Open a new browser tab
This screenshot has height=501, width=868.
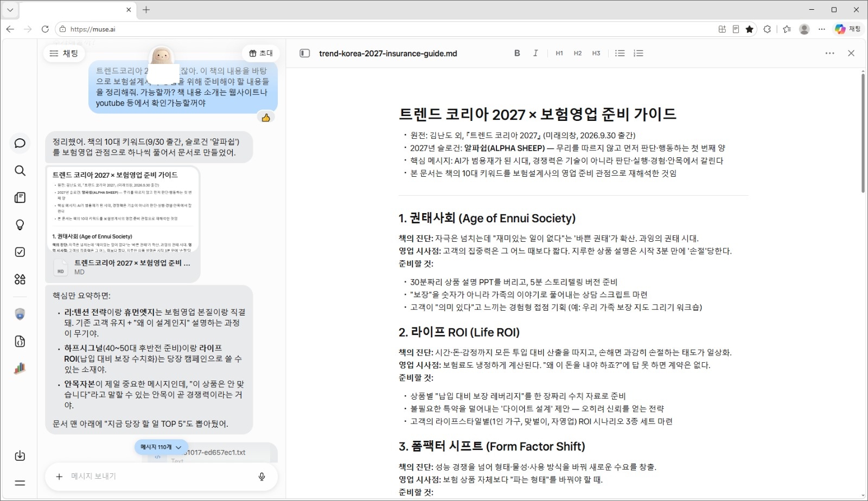[146, 10]
